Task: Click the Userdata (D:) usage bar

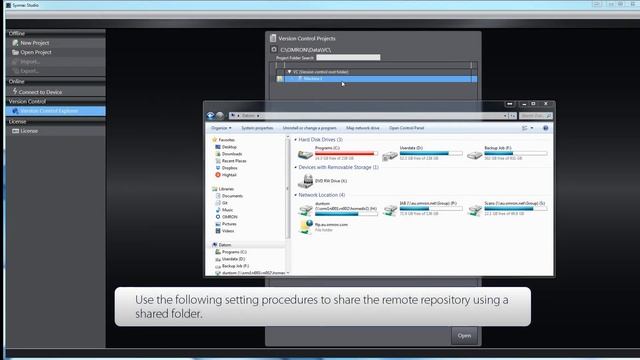Action: coord(431,153)
